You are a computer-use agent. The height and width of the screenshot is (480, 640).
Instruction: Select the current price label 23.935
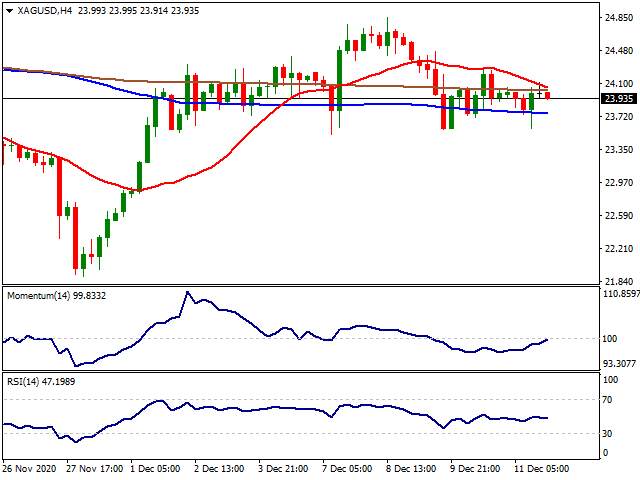tap(620, 99)
